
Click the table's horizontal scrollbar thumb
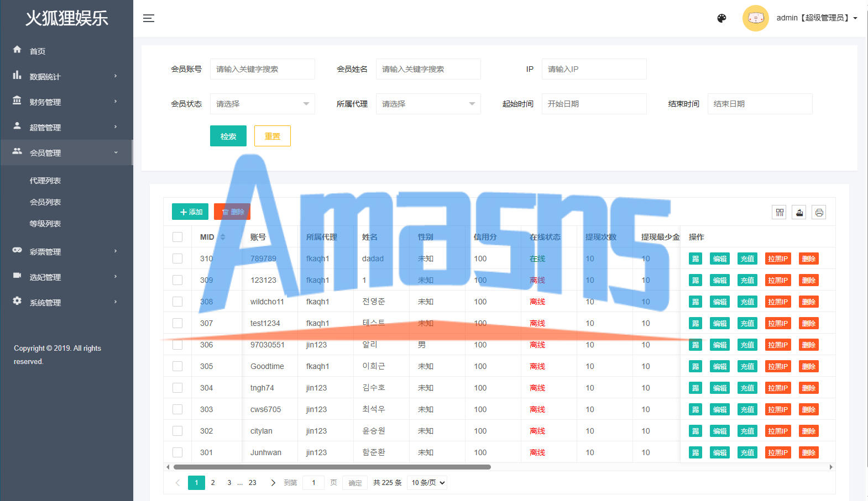pyautogui.click(x=332, y=467)
